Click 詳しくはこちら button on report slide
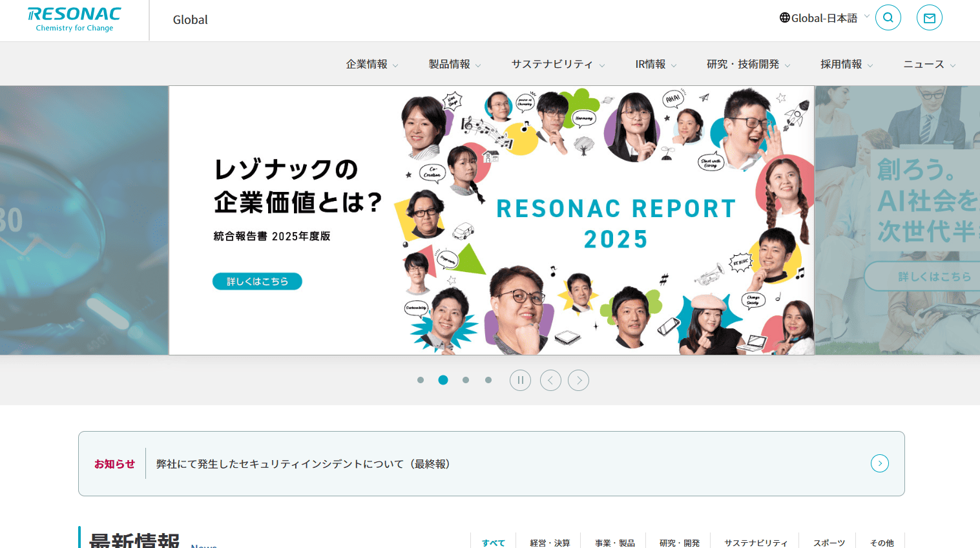This screenshot has width=980, height=548. click(257, 281)
